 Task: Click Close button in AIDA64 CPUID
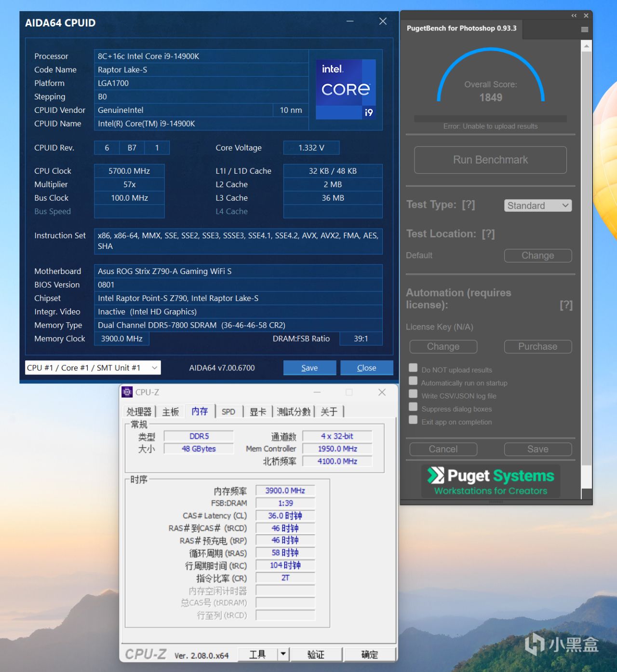click(x=367, y=368)
